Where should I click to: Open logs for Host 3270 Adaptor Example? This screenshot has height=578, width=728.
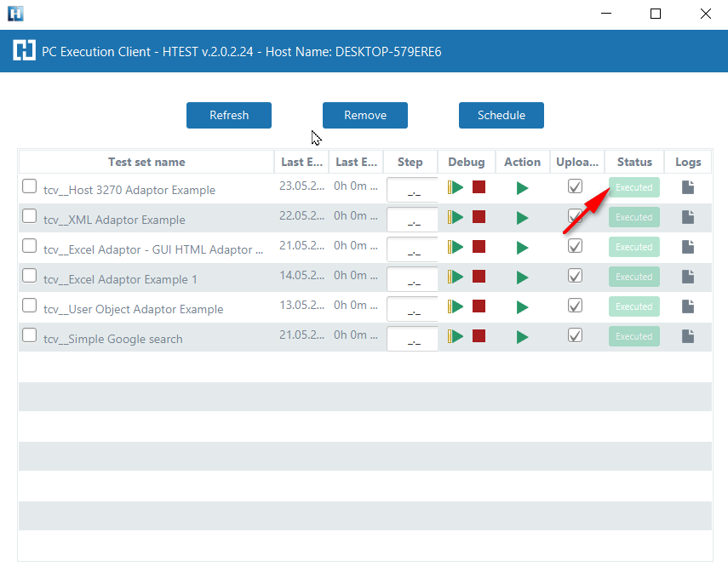click(688, 187)
